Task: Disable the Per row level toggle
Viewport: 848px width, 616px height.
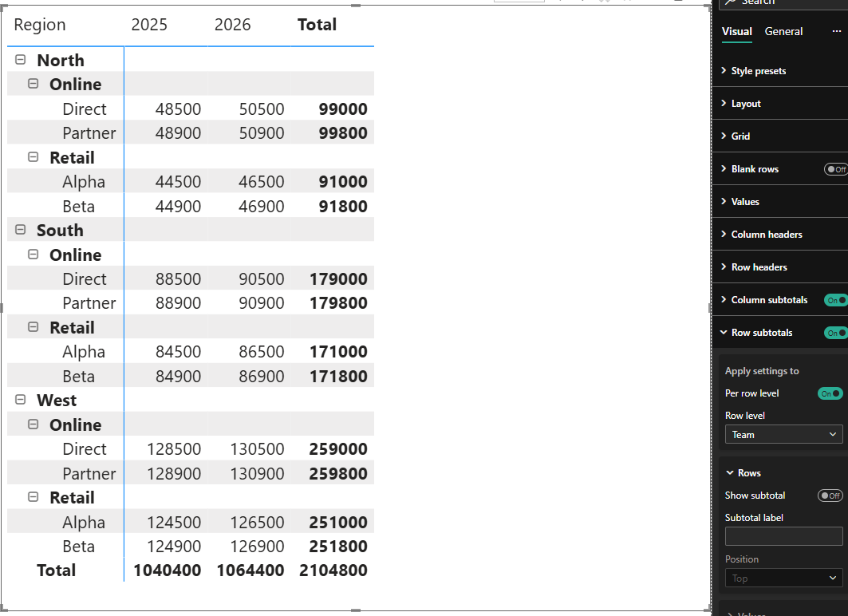Action: [x=830, y=393]
